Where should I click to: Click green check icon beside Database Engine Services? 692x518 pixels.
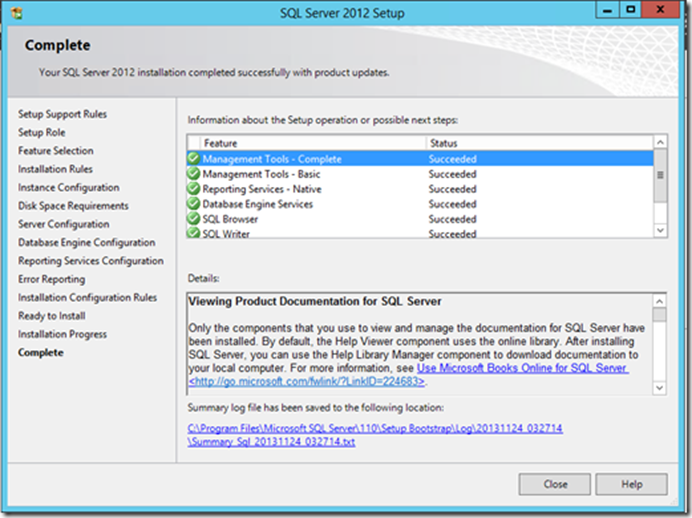point(194,203)
